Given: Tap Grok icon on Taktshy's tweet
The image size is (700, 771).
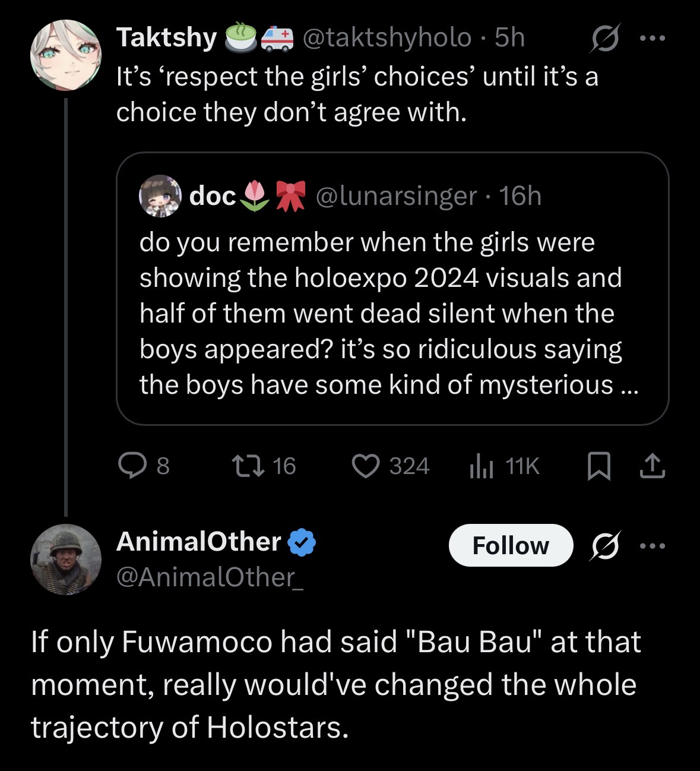Looking at the screenshot, I should tap(605, 38).
